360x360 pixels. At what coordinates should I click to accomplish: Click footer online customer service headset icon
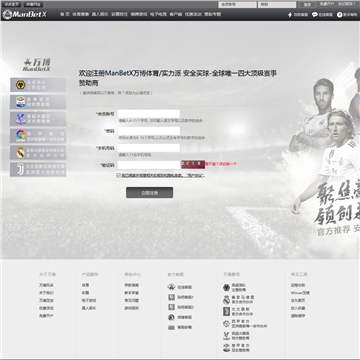(171, 287)
